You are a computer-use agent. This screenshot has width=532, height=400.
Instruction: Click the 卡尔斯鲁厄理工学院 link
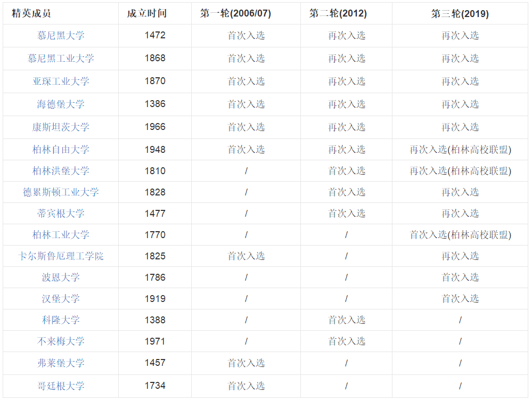pos(61,256)
